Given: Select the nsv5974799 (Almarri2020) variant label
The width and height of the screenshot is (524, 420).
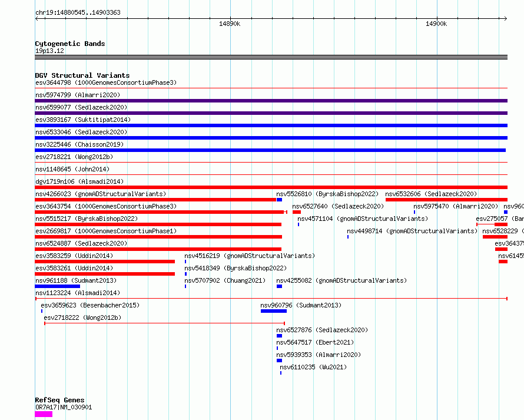Looking at the screenshot, I should tap(78, 95).
